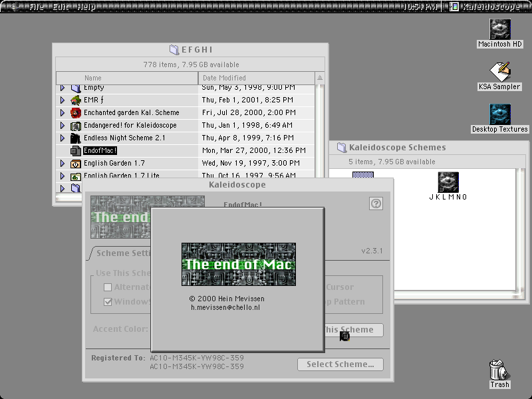Click the Name column header in EFGHI

pos(127,78)
